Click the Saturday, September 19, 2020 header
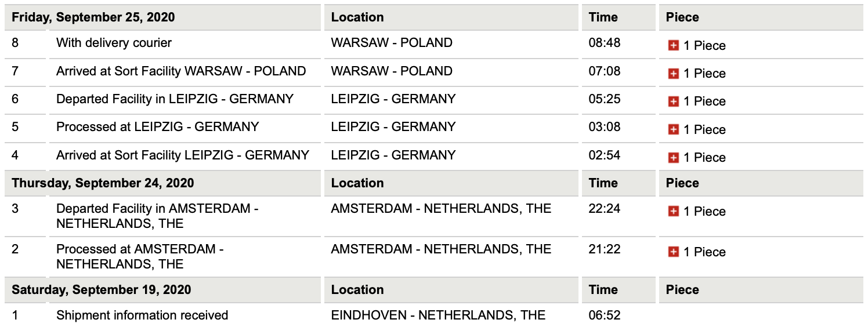 (x=102, y=290)
